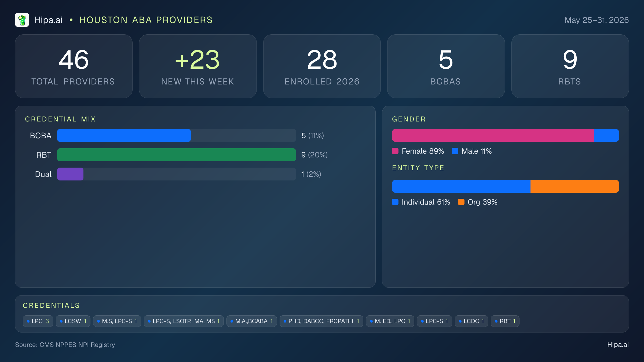Select the LCSW credential chip
Image resolution: width=644 pixels, height=362 pixels.
[x=73, y=321]
